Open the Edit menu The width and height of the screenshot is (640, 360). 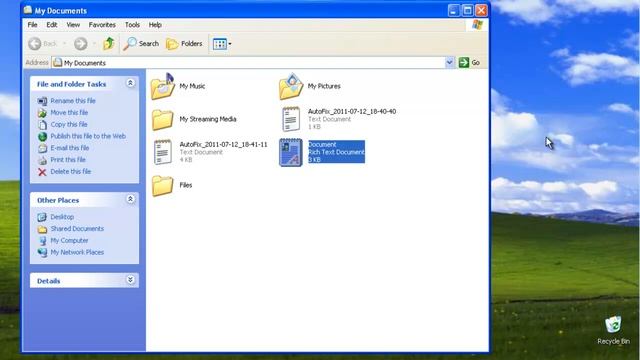pyautogui.click(x=52, y=25)
